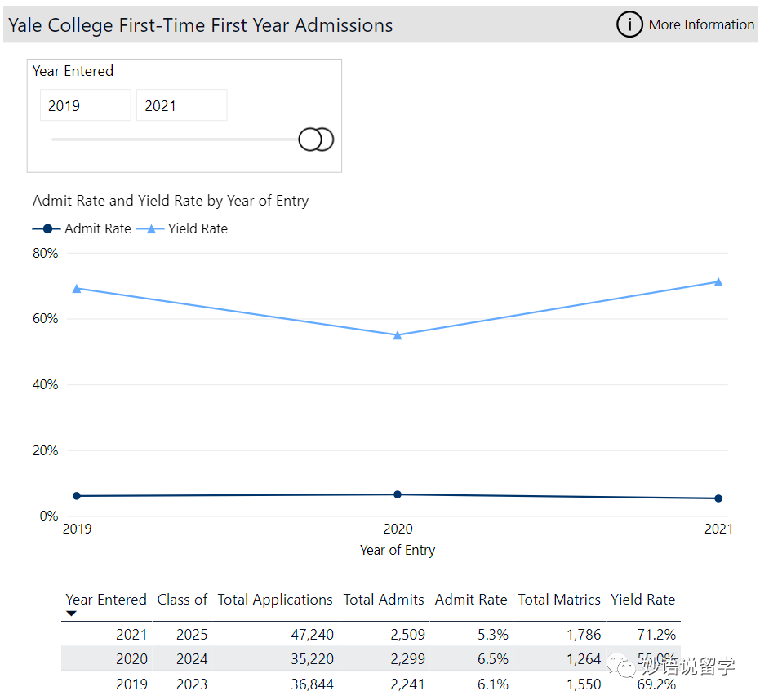The height and width of the screenshot is (700, 760).
Task: Click the Yale College First-Time page title
Action: tap(201, 25)
